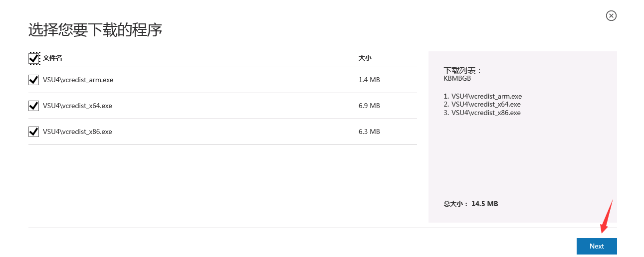644x257 pixels.
Task: Click the 文件名 column header
Action: tap(52, 58)
